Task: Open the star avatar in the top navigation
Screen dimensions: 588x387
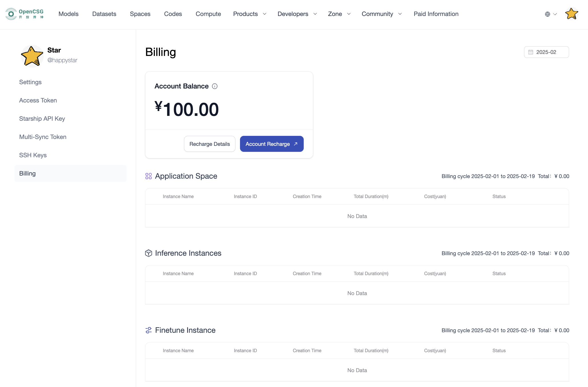Action: (571, 14)
